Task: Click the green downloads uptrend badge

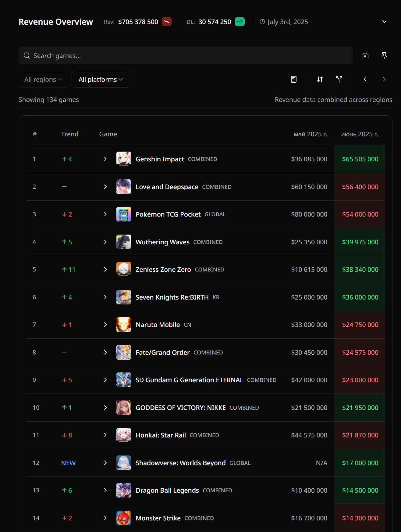Action: (240, 22)
